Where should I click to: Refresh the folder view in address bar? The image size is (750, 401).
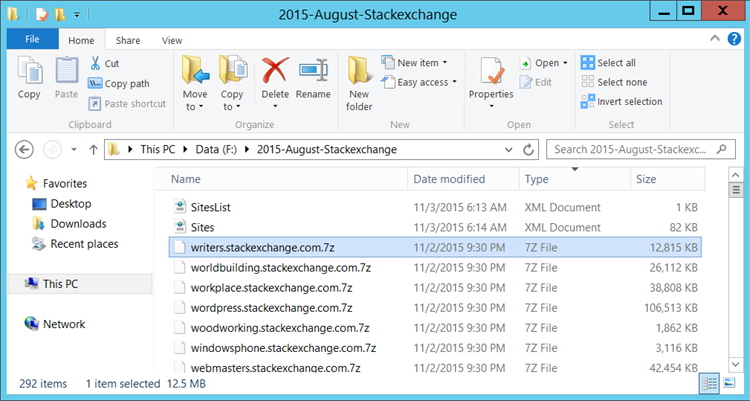coord(528,150)
